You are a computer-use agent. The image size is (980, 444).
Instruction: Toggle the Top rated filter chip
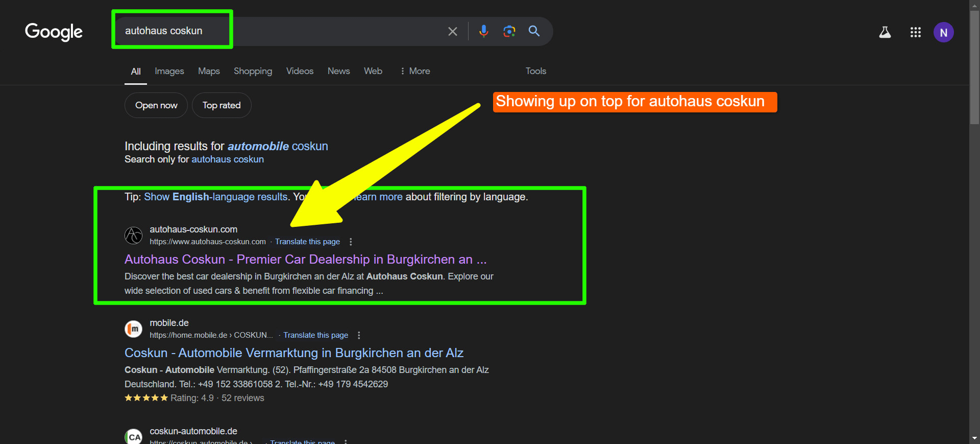tap(222, 105)
